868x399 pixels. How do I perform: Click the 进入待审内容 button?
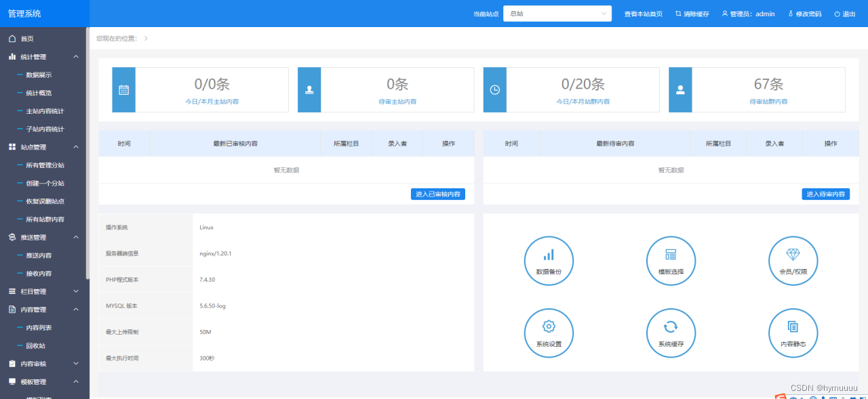point(826,194)
